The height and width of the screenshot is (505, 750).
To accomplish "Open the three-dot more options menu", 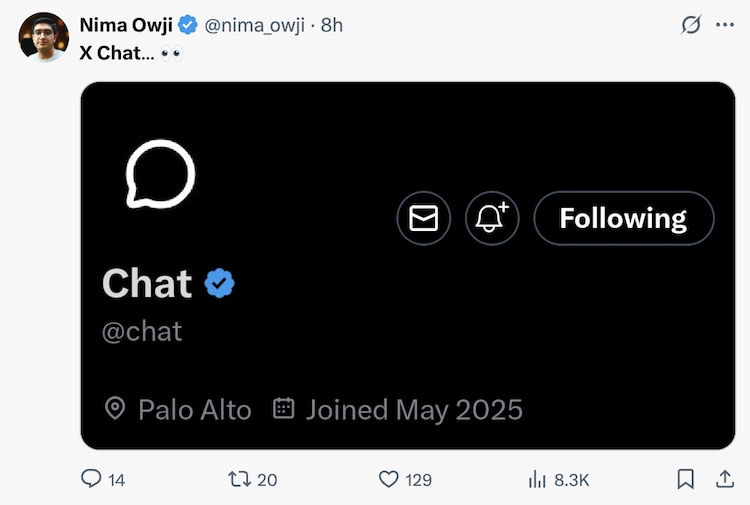I will coord(725,25).
